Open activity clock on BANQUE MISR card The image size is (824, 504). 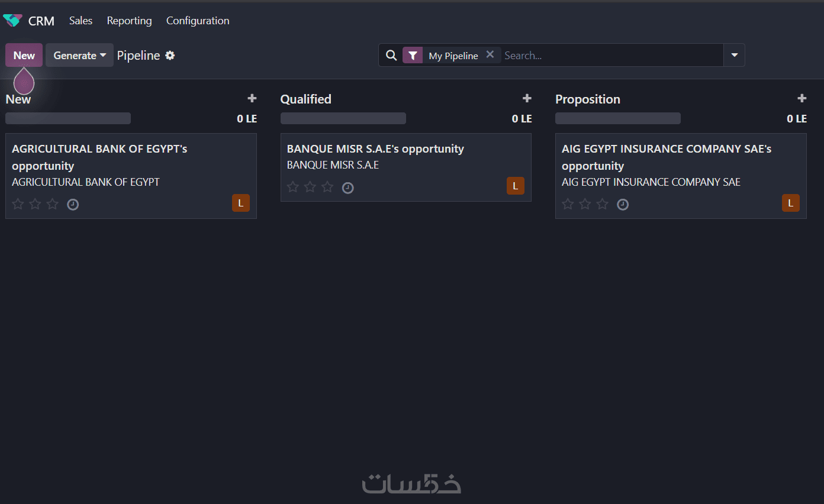(x=348, y=188)
